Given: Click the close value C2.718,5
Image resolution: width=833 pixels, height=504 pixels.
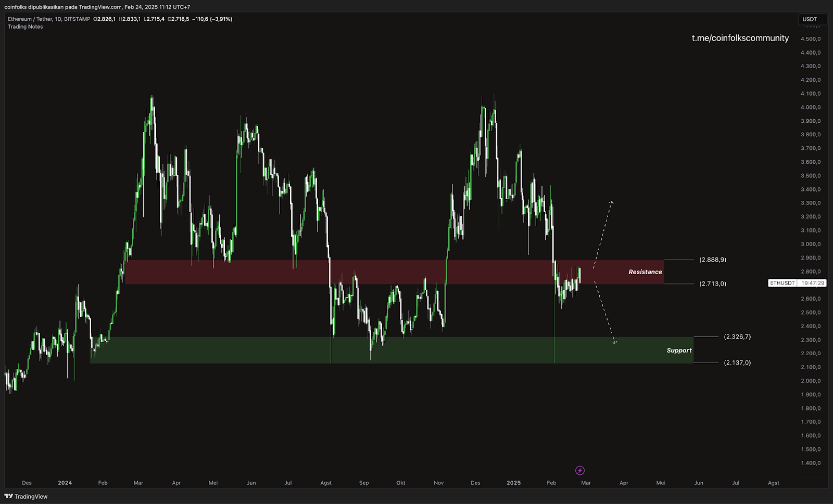Looking at the screenshot, I should click(x=179, y=19).
